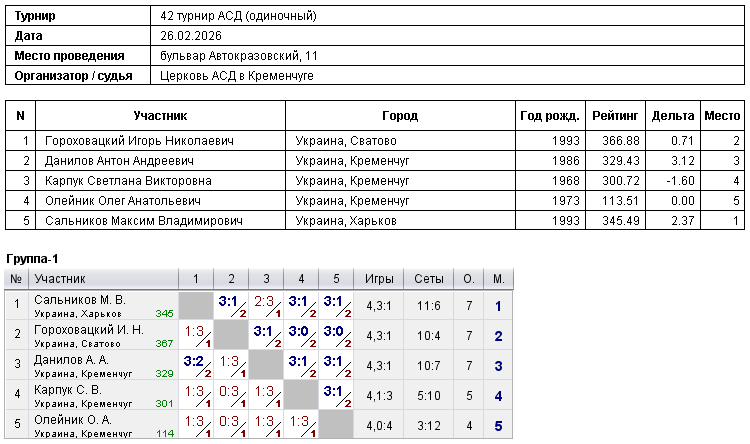Click the 'Игры' header in group table

pyautogui.click(x=379, y=279)
